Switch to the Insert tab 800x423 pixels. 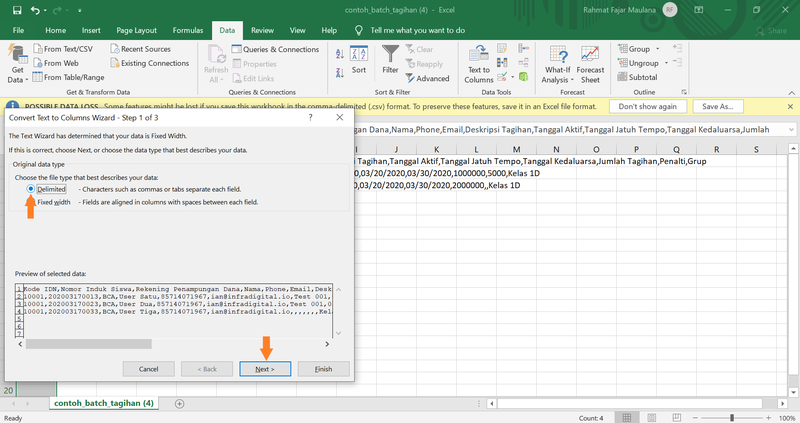[x=91, y=31]
